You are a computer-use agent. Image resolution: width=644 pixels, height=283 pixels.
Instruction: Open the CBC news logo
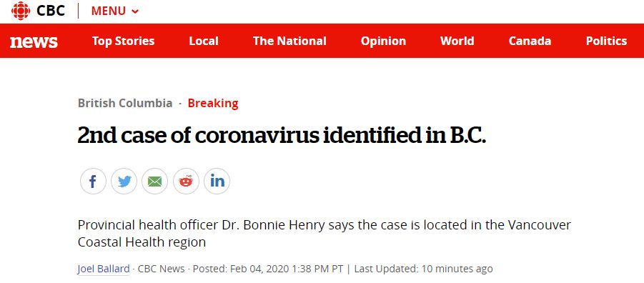[34, 41]
